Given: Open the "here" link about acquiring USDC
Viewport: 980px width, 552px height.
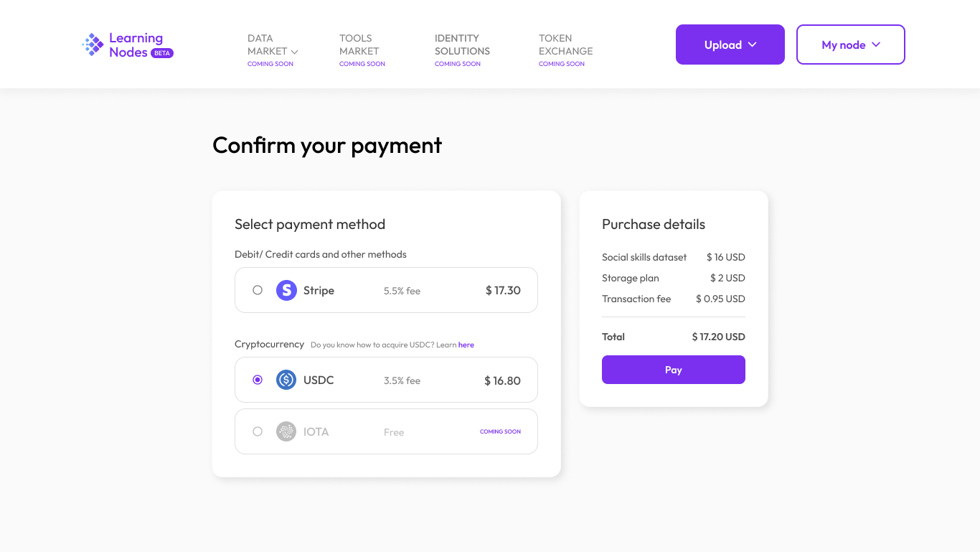Looking at the screenshot, I should coord(466,345).
